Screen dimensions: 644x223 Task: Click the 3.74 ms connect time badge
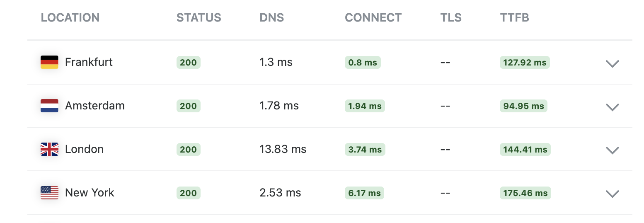[365, 150]
